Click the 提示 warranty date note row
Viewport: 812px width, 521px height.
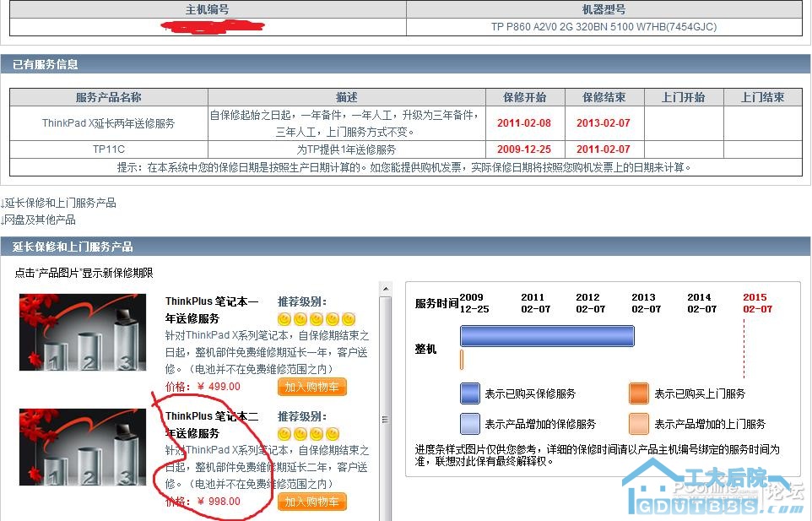pyautogui.click(x=405, y=167)
